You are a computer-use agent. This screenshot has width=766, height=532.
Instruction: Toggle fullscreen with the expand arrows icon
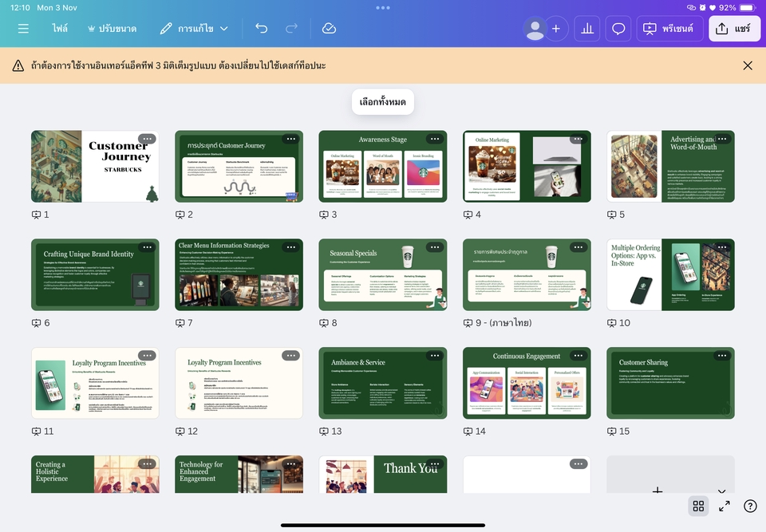(725, 506)
